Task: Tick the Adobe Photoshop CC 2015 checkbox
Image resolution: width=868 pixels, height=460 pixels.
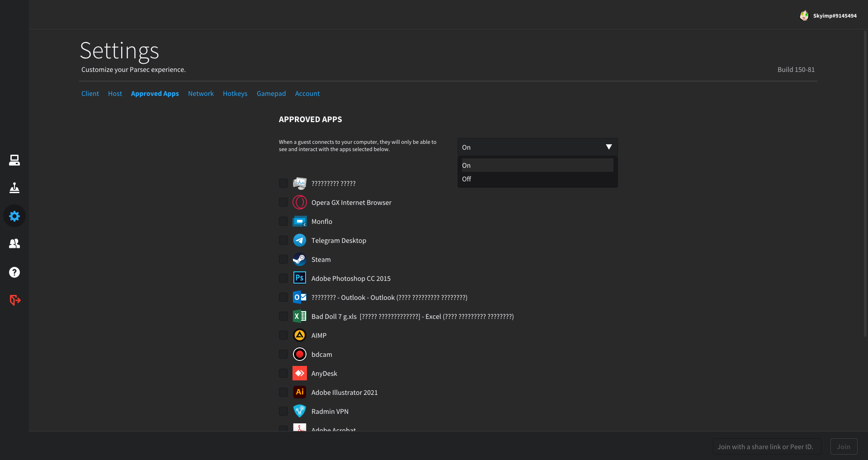Action: (x=283, y=278)
